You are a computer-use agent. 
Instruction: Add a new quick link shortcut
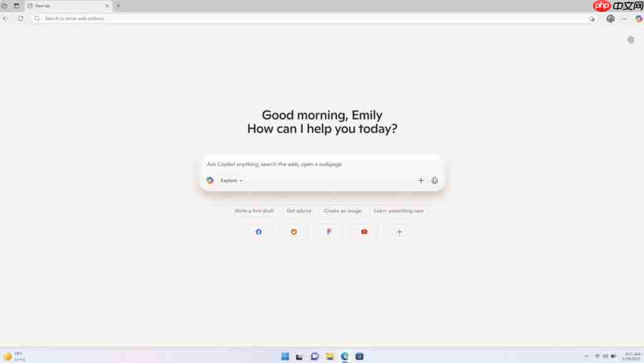coord(399,232)
